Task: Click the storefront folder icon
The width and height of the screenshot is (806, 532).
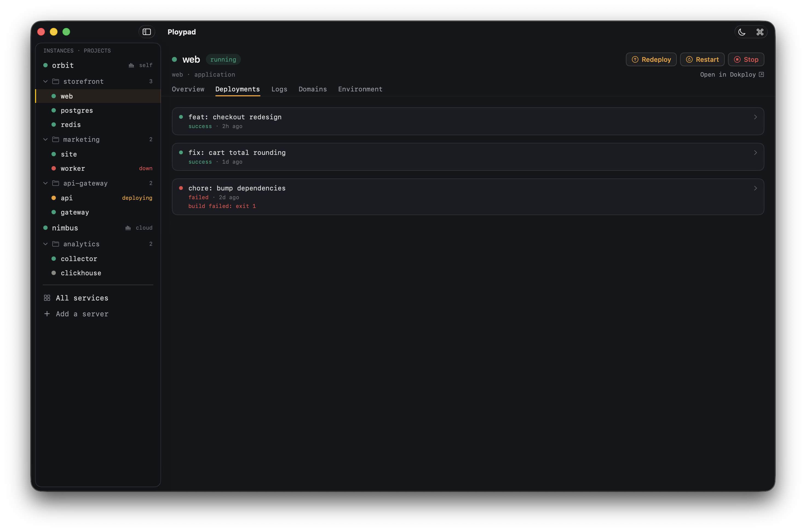Action: coord(56,82)
